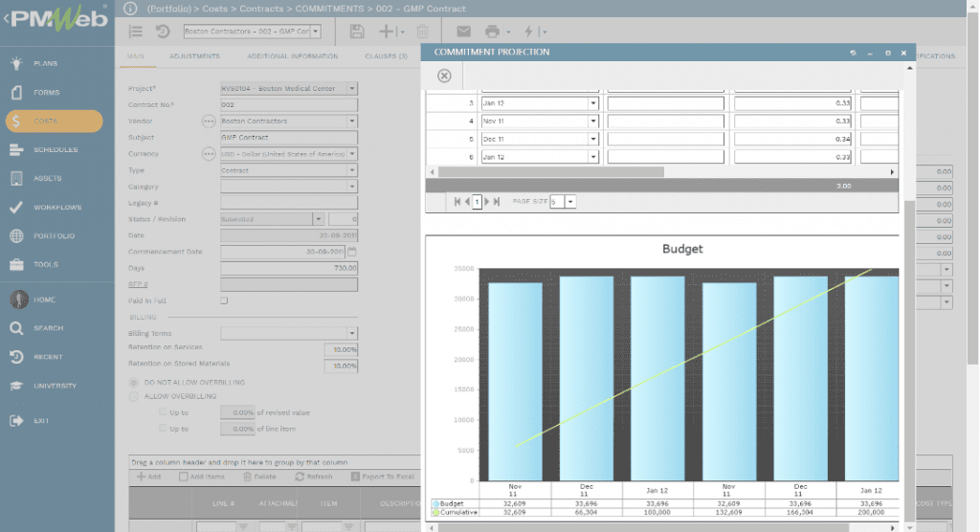The image size is (980, 532).
Task: Open calendar picker for Commencement Date
Action: (x=352, y=252)
